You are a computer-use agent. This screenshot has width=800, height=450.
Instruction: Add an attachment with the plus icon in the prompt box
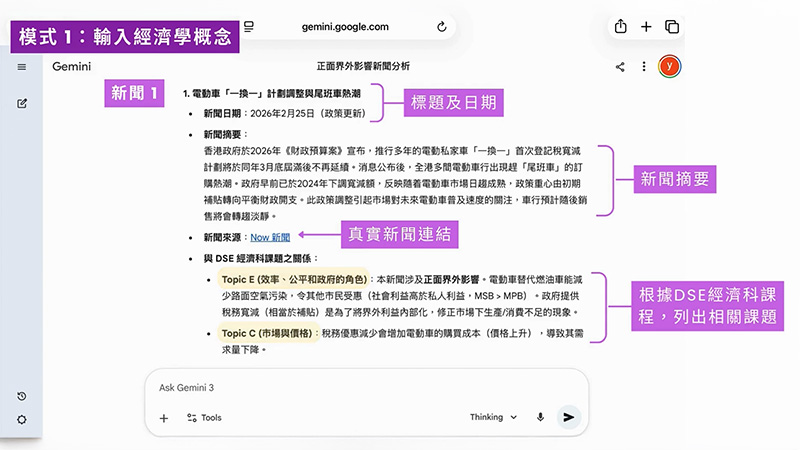164,418
